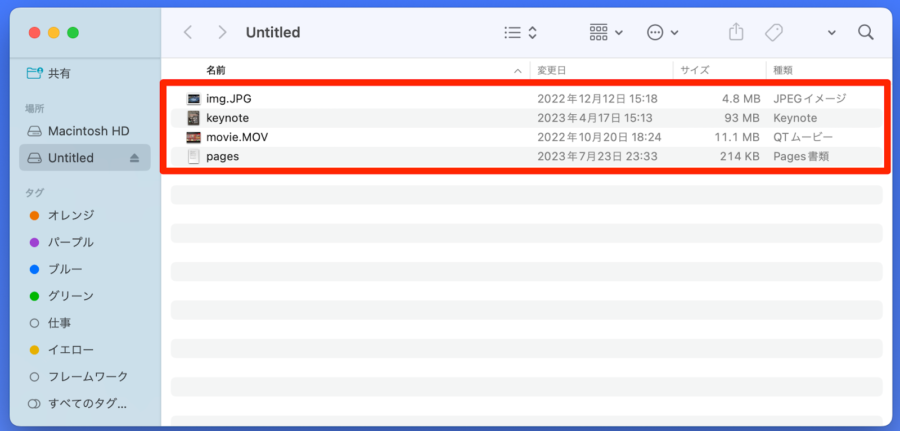This screenshot has width=900, height=431.
Task: Go forward with the right chevron
Action: [x=223, y=32]
